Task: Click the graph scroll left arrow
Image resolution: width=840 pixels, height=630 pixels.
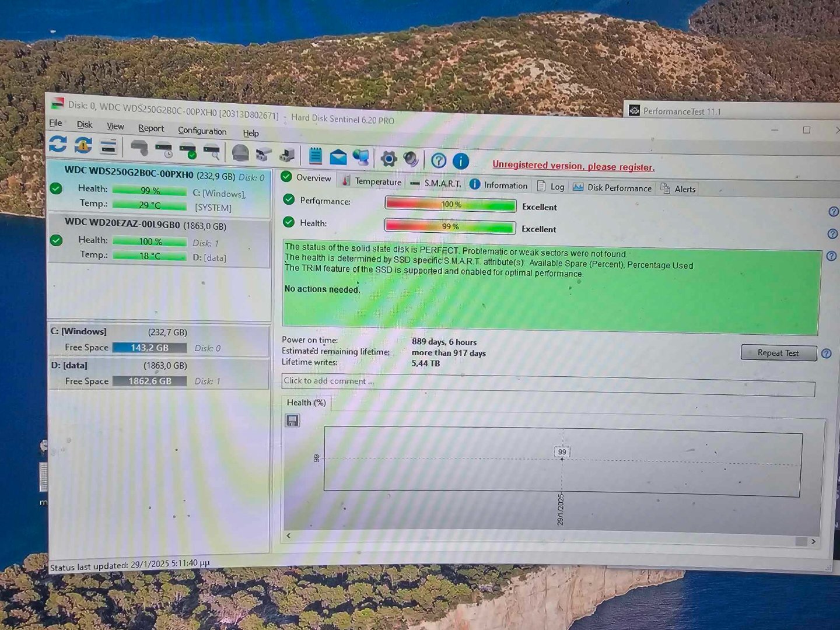Action: (288, 535)
